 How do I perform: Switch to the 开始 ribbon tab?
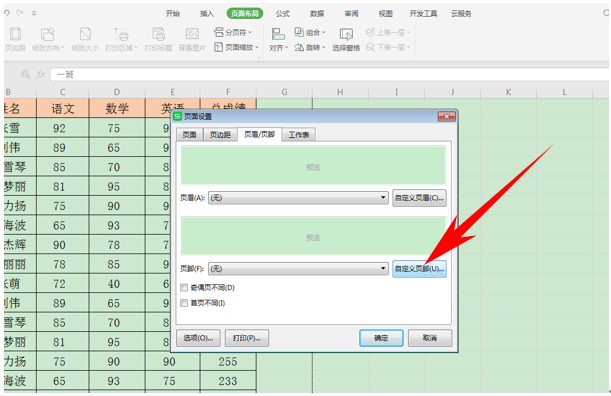click(x=173, y=14)
